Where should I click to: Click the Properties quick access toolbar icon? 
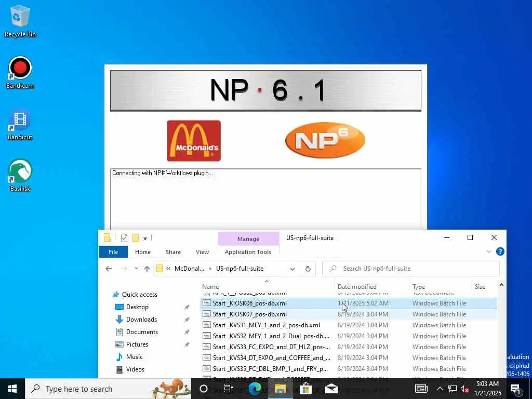point(124,238)
